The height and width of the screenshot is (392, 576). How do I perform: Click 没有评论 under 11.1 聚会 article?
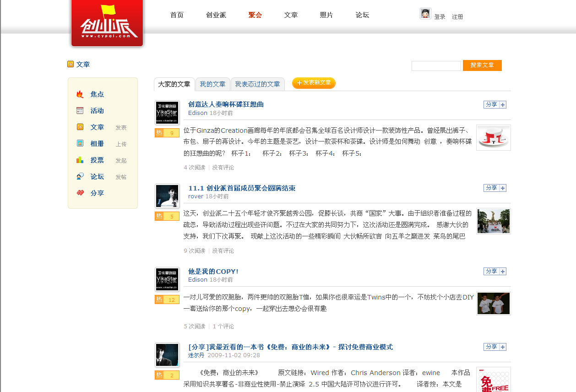pyautogui.click(x=223, y=251)
